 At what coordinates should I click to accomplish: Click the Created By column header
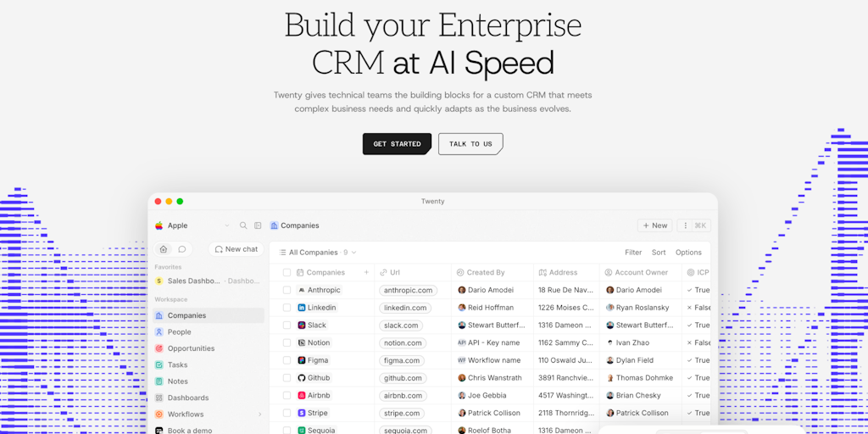click(x=492, y=272)
